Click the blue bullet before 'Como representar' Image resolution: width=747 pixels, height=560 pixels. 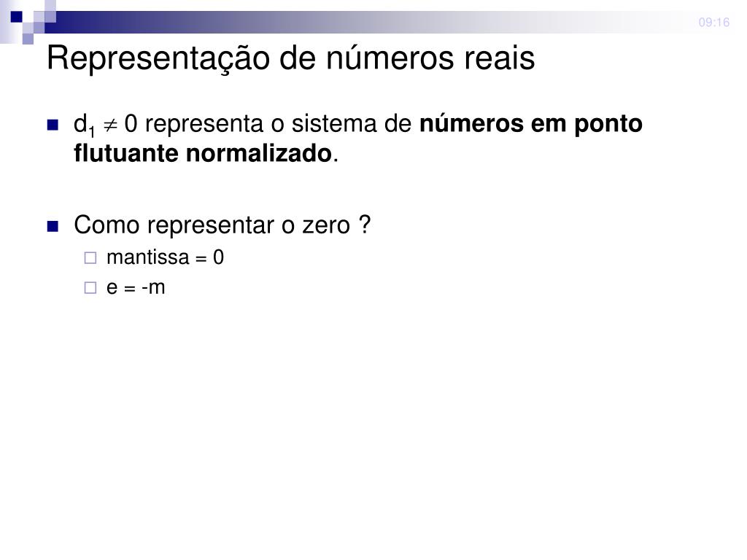coord(53,226)
